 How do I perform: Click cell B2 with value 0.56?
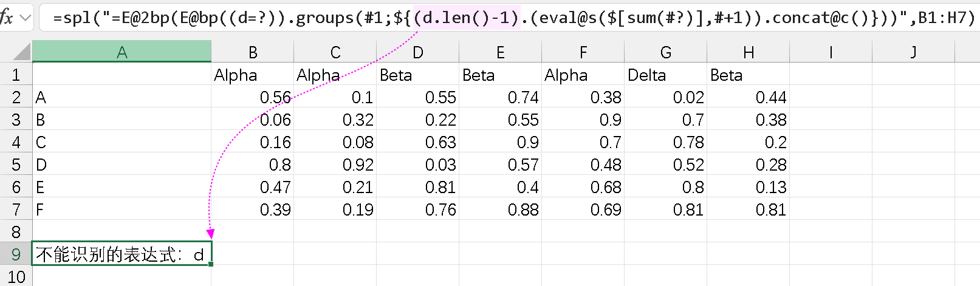pyautogui.click(x=252, y=97)
